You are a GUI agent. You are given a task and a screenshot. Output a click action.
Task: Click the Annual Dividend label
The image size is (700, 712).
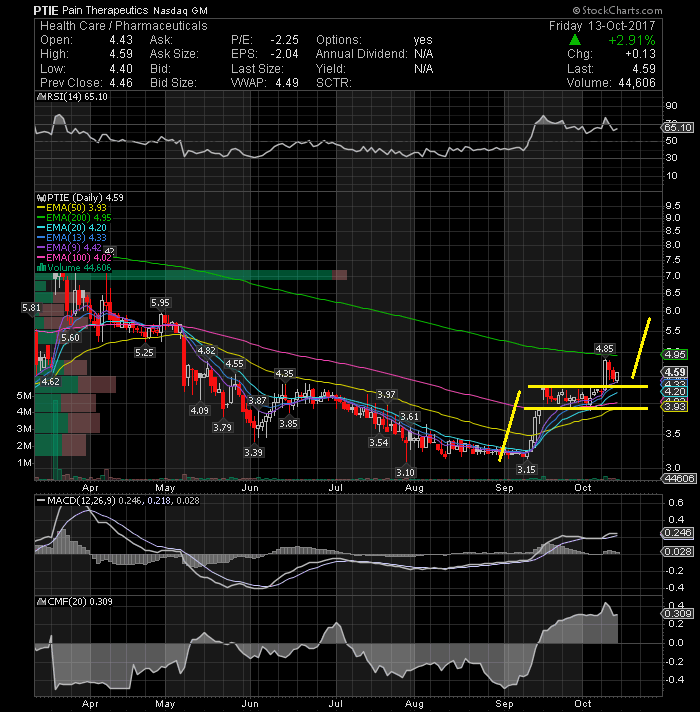click(x=362, y=54)
